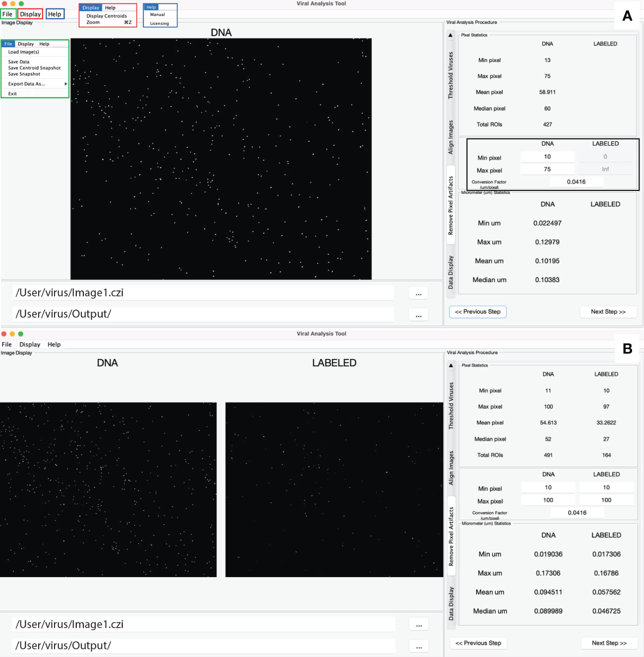
Task: Edit Conversion Factor field in window A
Action: click(x=576, y=182)
